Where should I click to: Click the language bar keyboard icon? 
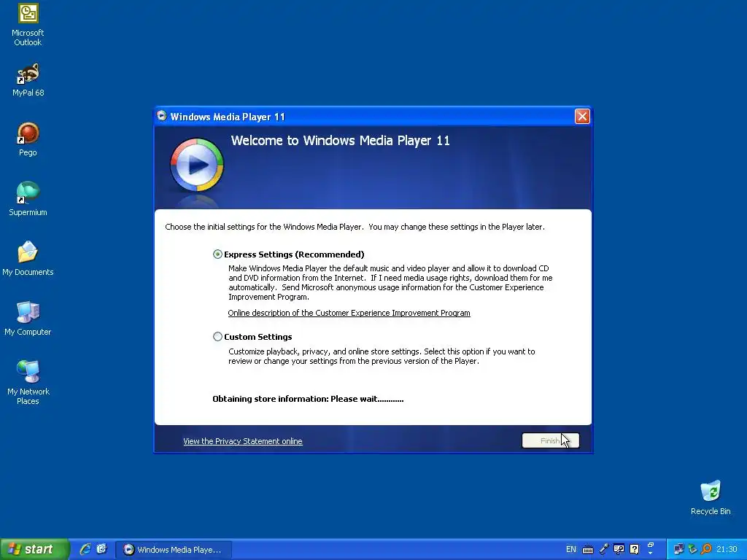click(x=588, y=550)
